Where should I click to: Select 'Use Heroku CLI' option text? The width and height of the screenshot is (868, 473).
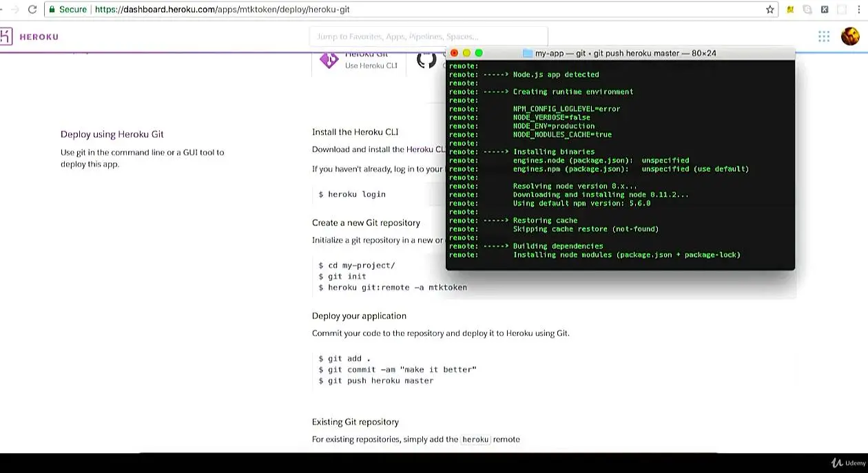tap(371, 65)
